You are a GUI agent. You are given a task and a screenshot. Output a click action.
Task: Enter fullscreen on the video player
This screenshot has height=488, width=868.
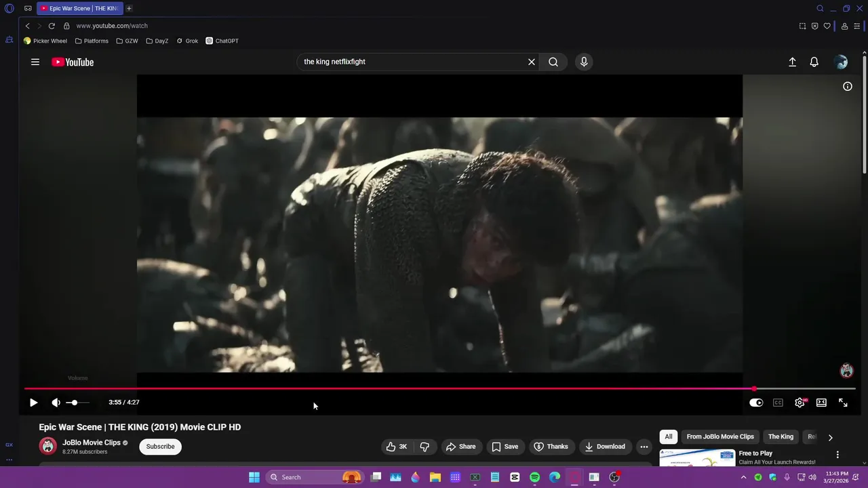point(843,403)
